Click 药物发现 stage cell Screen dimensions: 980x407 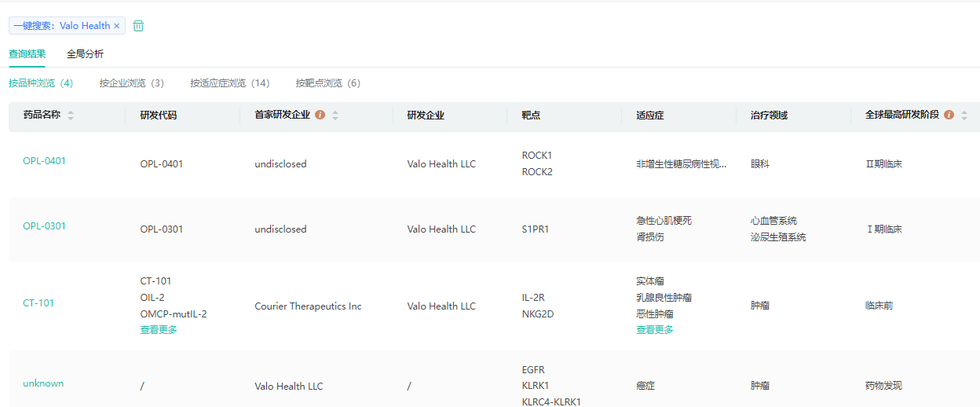point(884,386)
